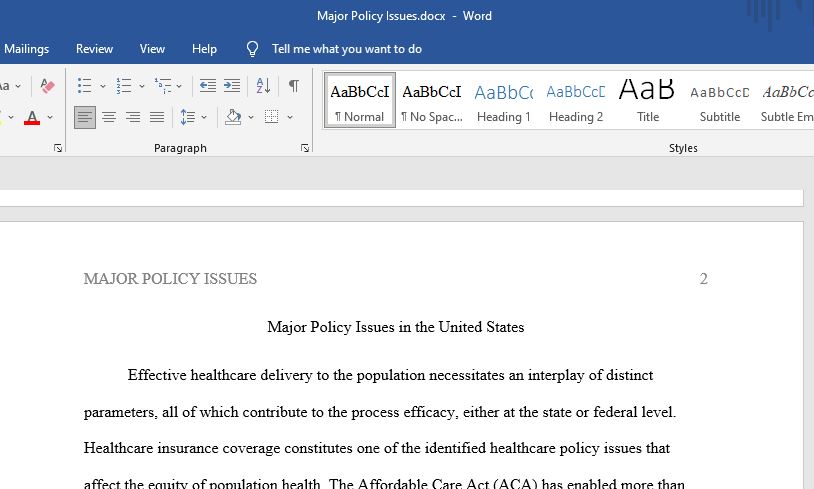Open shading color dropdown arrow
The height and width of the screenshot is (489, 814).
(x=251, y=117)
